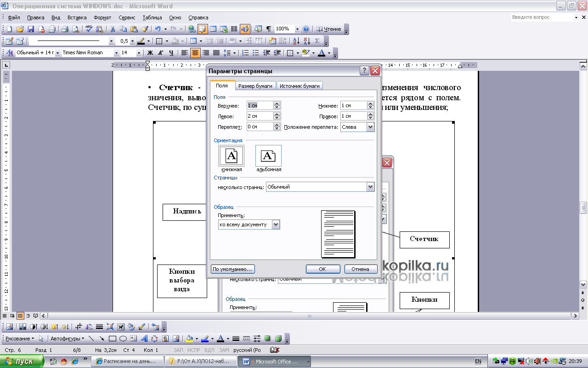Click the 3-D style icon on Drawing toolbar
The height and width of the screenshot is (368, 588).
coord(278,339)
